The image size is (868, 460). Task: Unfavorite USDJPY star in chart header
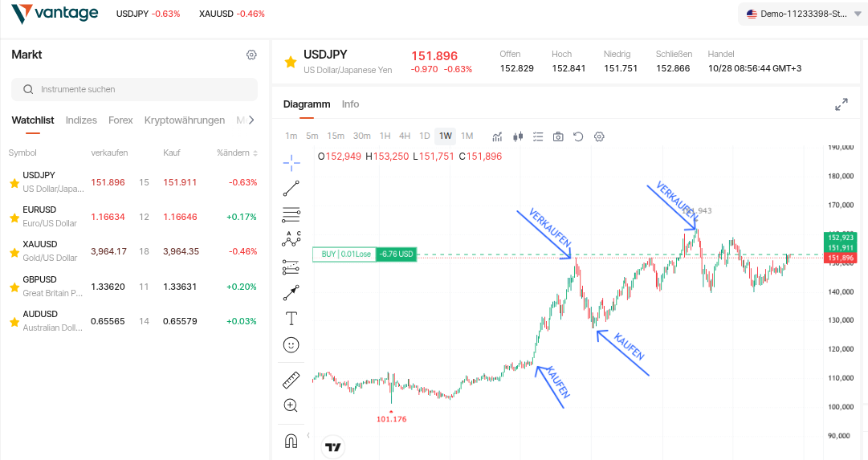(291, 62)
